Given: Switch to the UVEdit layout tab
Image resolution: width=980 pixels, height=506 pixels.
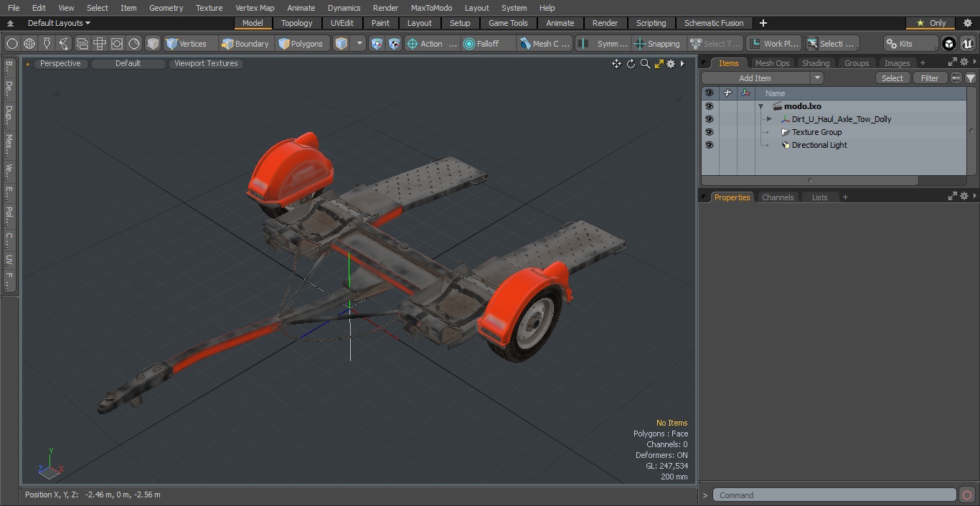Looking at the screenshot, I should [x=342, y=23].
